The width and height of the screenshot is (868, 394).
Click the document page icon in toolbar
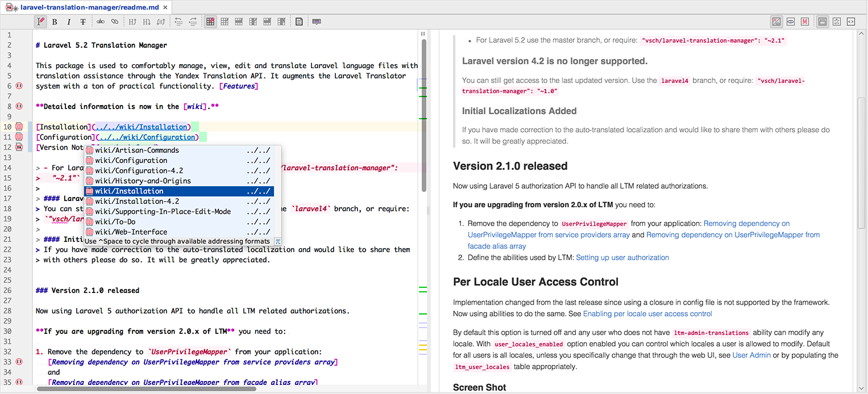299,22
